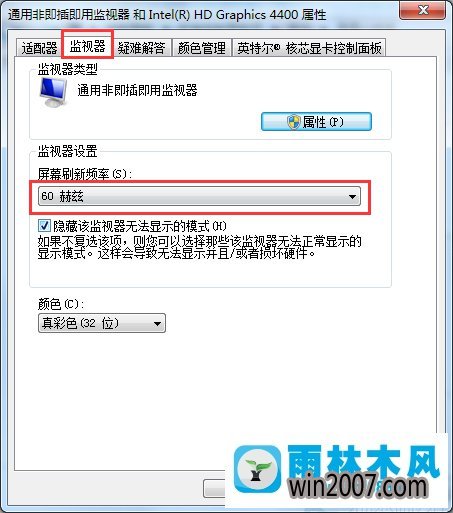Click the 属性(P) button

click(x=316, y=122)
